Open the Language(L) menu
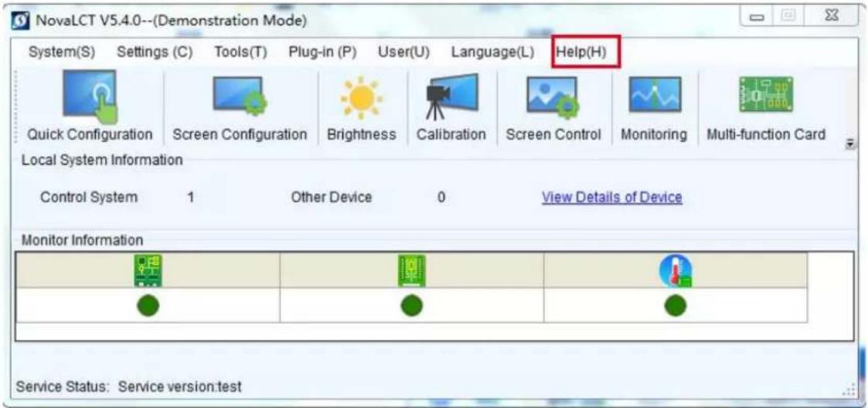 click(x=492, y=53)
